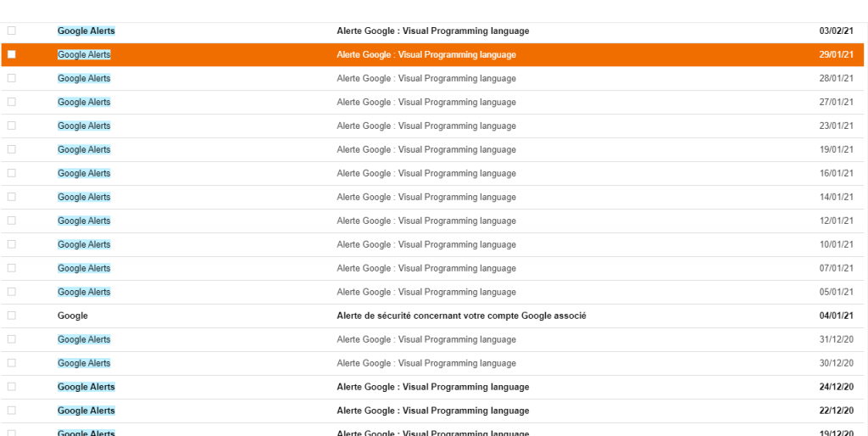Mark the checkbox of the 14/01/21 email

12,197
